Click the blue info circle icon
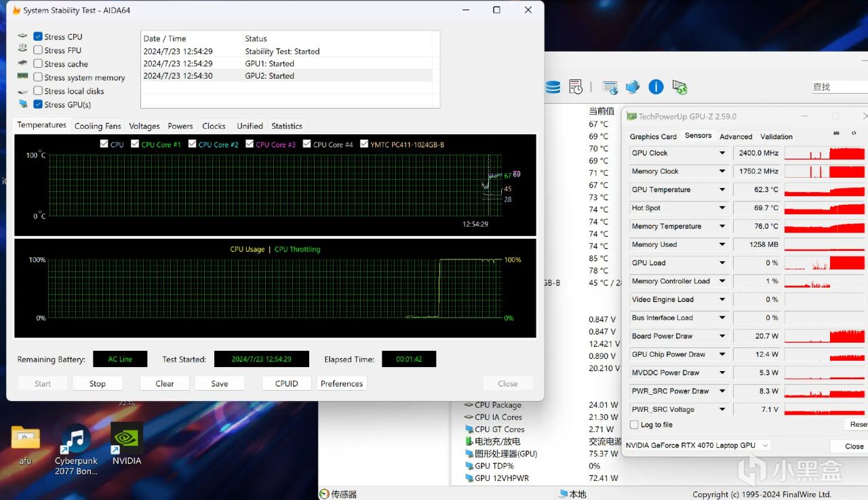Image resolution: width=868 pixels, height=500 pixels. 656,87
